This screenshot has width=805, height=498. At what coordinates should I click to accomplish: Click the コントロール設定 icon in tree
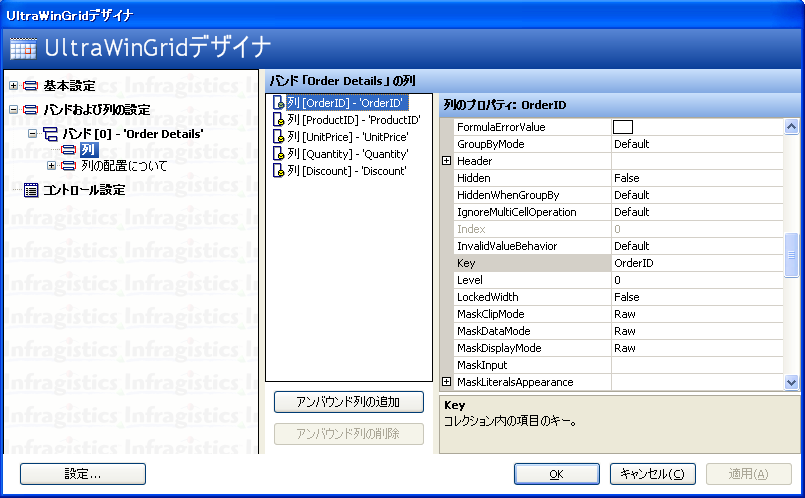[31, 190]
